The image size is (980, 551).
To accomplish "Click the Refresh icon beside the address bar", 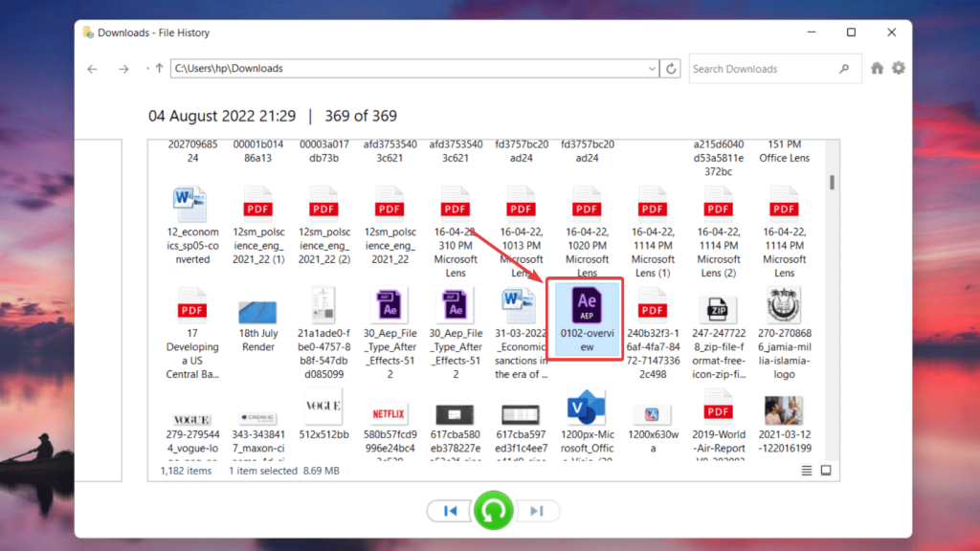I will click(670, 68).
